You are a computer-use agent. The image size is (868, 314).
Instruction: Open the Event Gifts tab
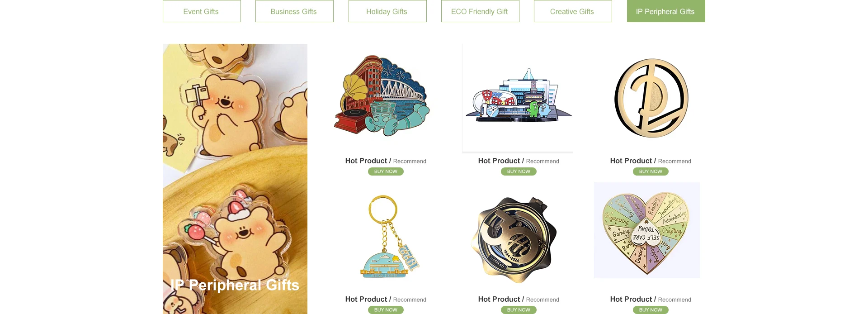tap(202, 11)
